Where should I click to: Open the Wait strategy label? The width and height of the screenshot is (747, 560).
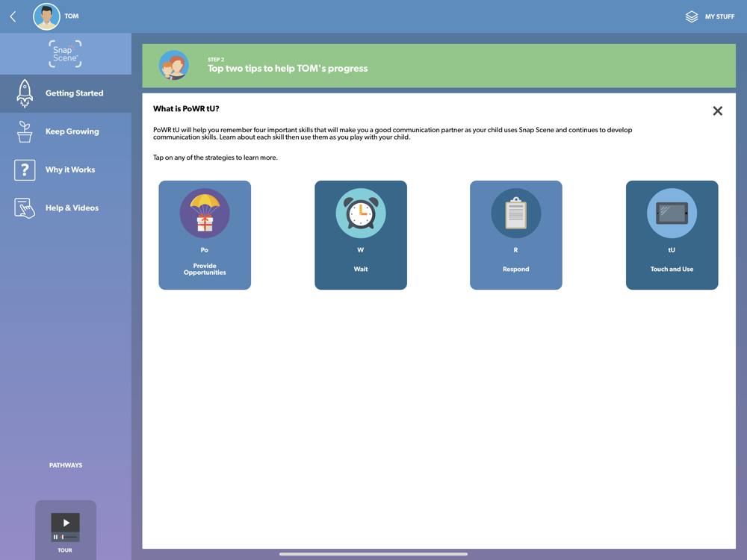pos(361,269)
